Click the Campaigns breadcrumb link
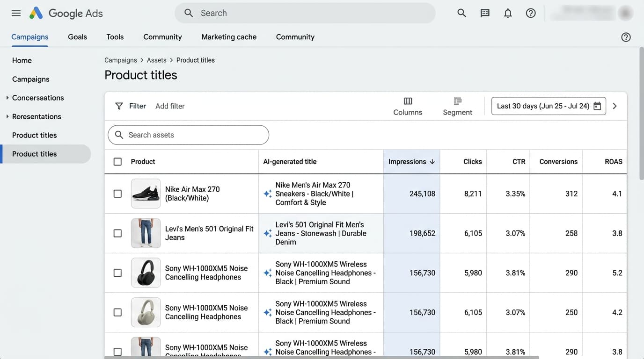Image resolution: width=644 pixels, height=359 pixels. point(121,60)
